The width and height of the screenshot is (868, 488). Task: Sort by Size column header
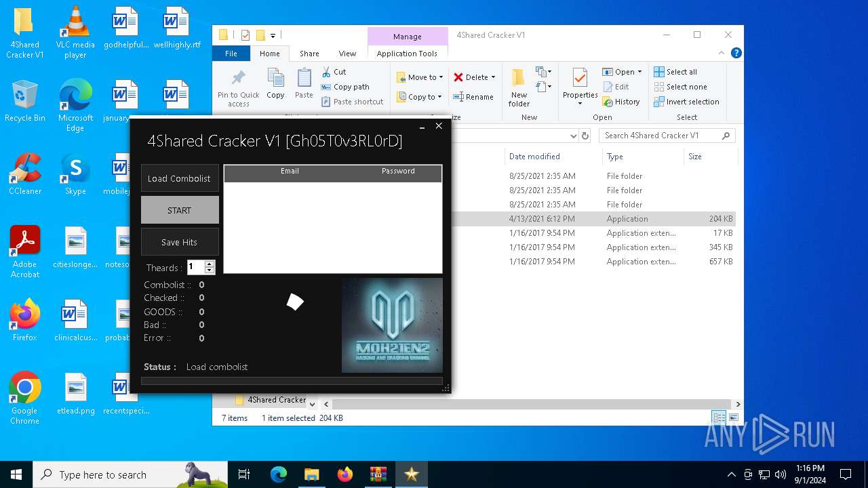(x=695, y=157)
